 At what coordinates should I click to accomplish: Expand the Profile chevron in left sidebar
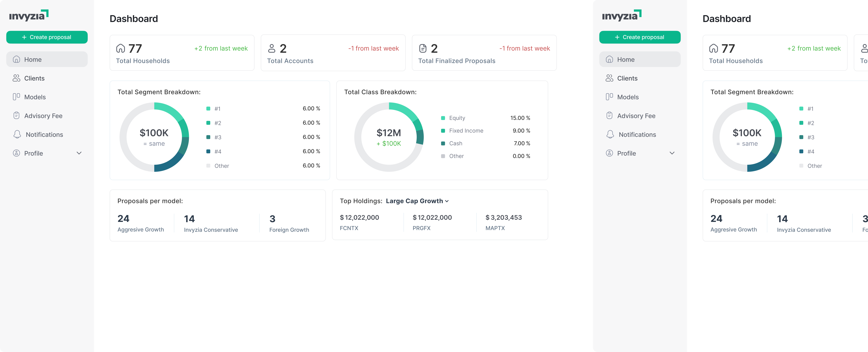pos(79,153)
